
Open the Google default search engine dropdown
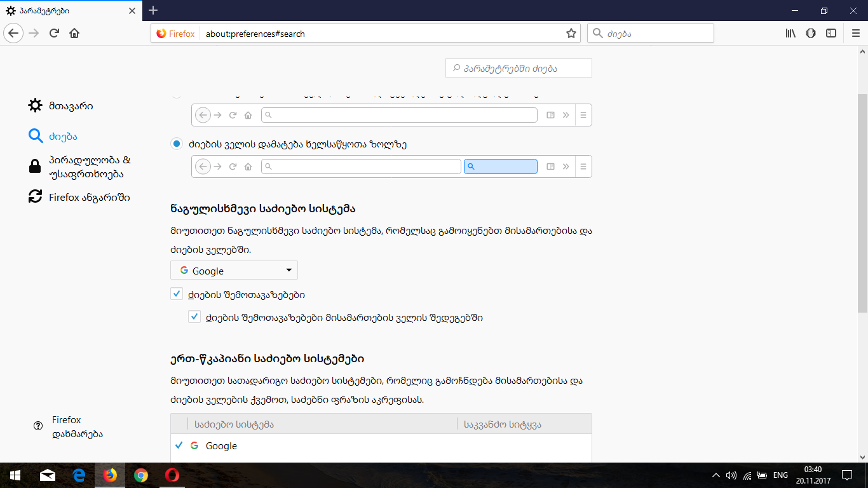[x=234, y=271]
